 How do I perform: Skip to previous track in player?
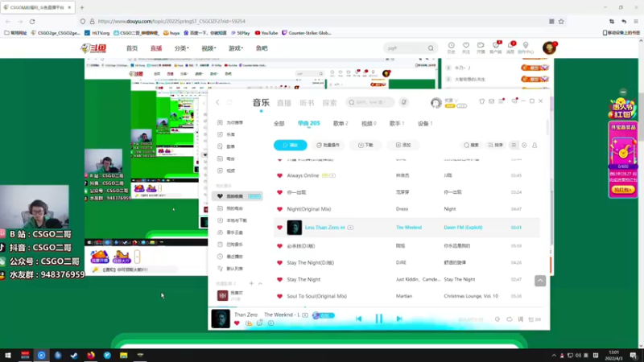coord(358,319)
